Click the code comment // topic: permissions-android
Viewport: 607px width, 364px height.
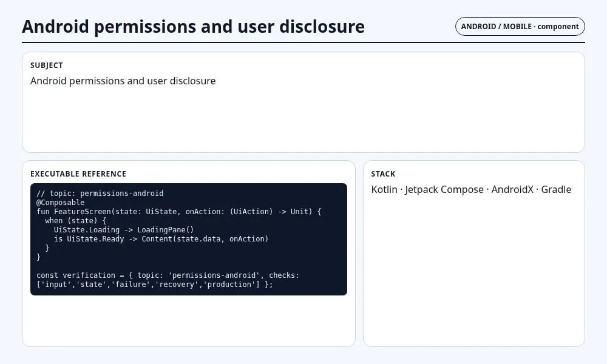pos(100,193)
